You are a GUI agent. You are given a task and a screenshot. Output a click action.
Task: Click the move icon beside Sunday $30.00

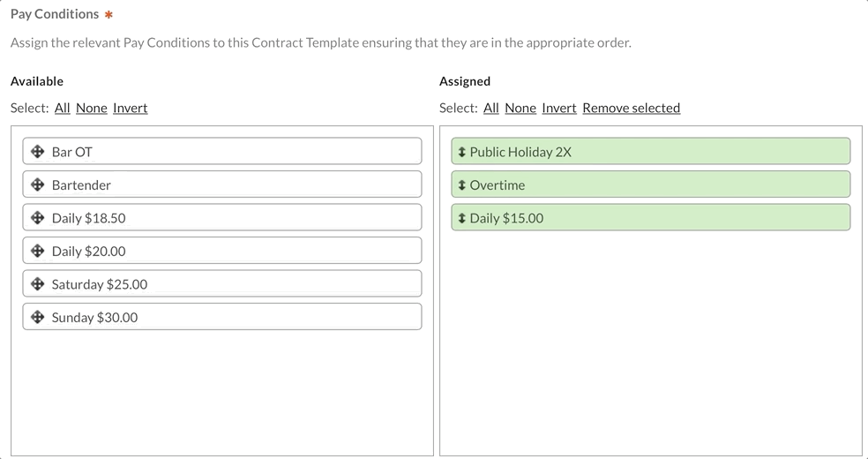click(x=38, y=318)
